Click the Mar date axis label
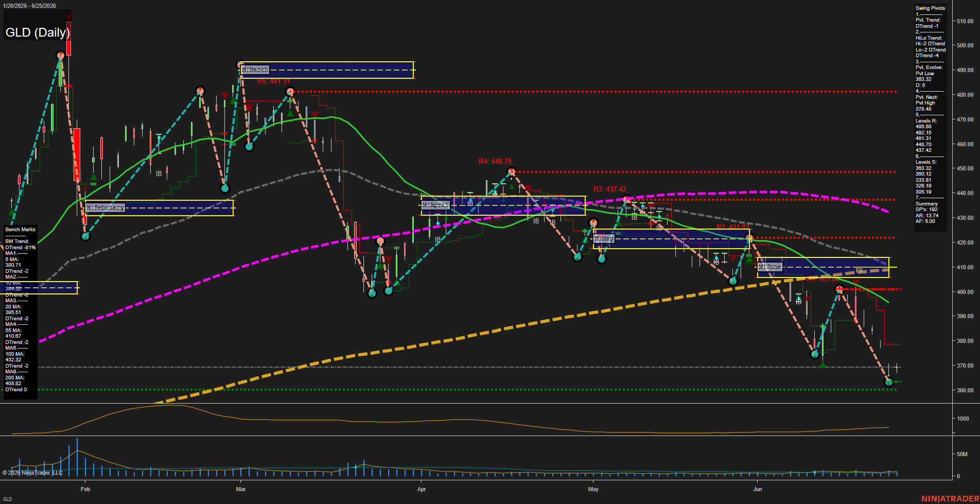980x504 pixels. coord(241,489)
